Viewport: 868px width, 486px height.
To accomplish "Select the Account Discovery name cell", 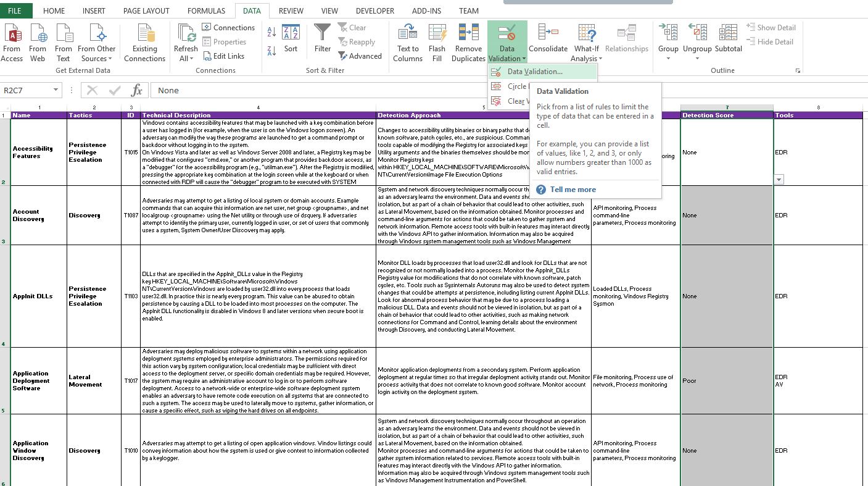I will point(39,216).
